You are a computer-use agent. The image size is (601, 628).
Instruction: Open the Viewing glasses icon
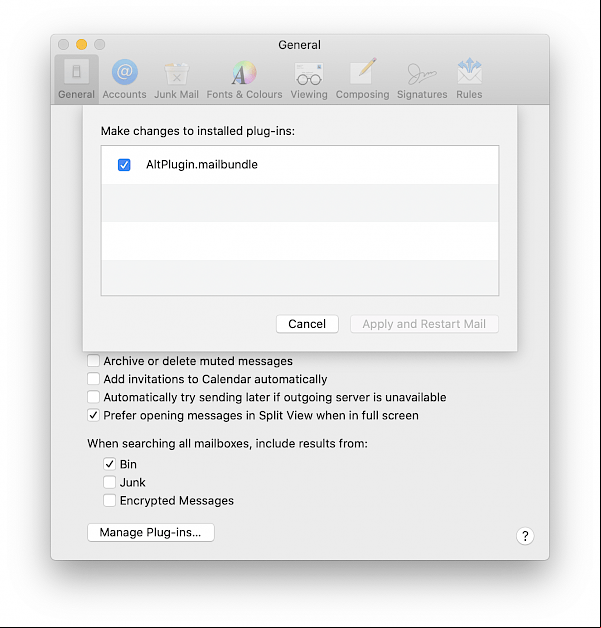pos(309,74)
